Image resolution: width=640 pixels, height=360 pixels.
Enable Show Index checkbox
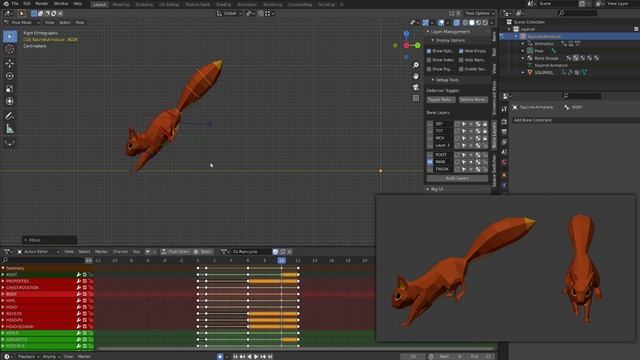(x=429, y=60)
